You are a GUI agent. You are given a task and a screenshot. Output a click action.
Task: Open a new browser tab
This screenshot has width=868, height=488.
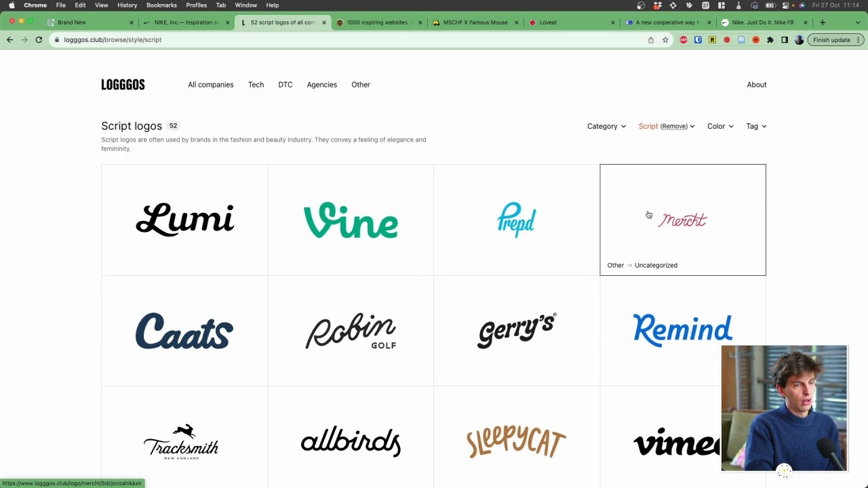click(823, 22)
